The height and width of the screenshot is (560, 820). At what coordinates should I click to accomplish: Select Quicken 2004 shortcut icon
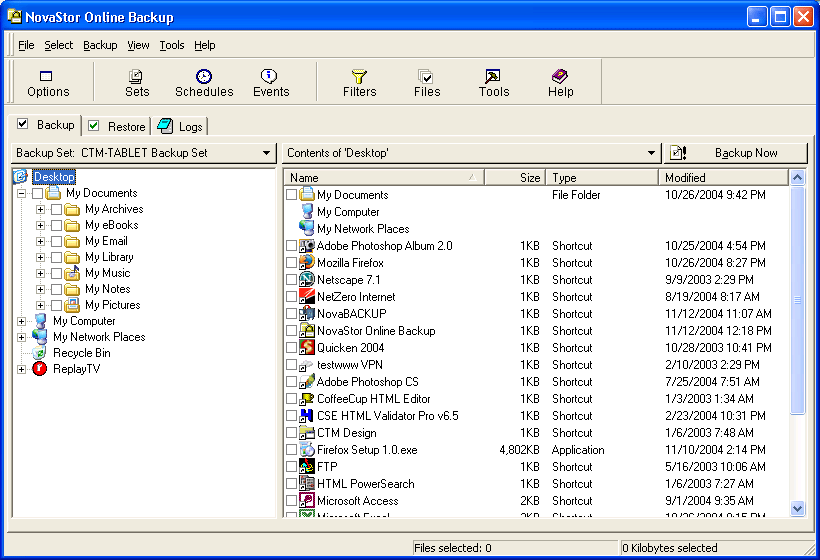(306, 348)
